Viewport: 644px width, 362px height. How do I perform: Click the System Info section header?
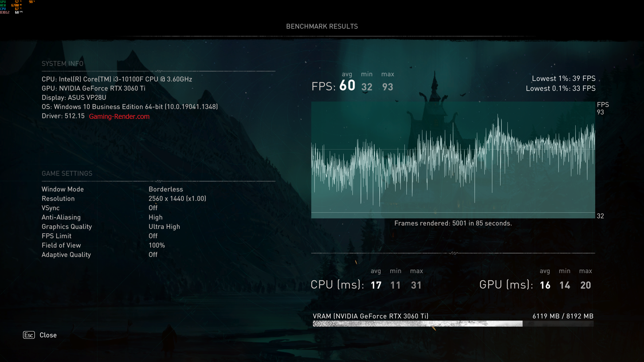tap(63, 64)
